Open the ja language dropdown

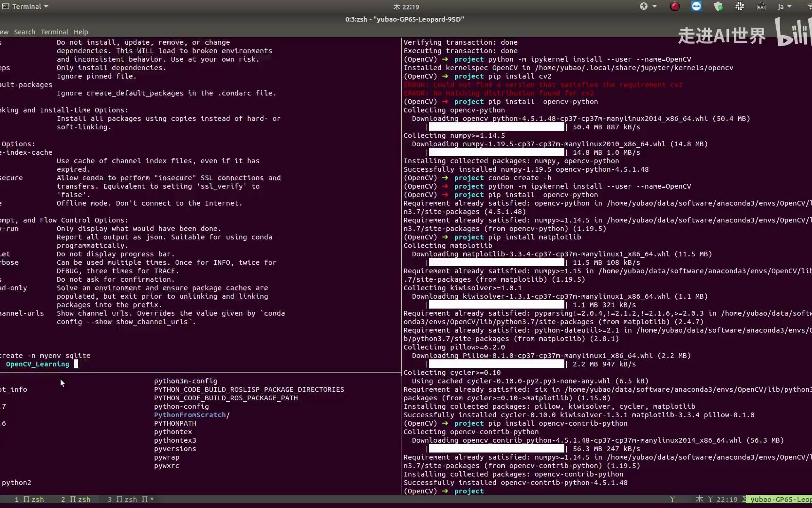pyautogui.click(x=785, y=7)
